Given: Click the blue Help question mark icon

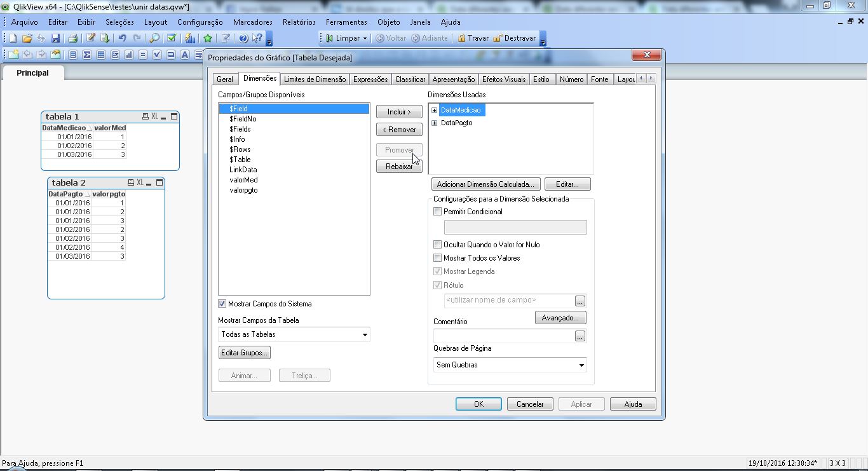Looking at the screenshot, I should tap(243, 38).
